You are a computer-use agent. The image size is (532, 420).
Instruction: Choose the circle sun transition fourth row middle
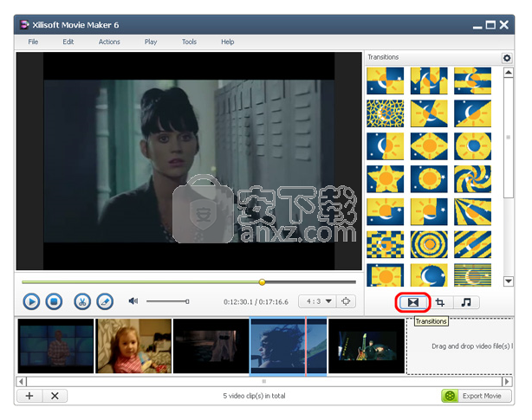[429, 179]
